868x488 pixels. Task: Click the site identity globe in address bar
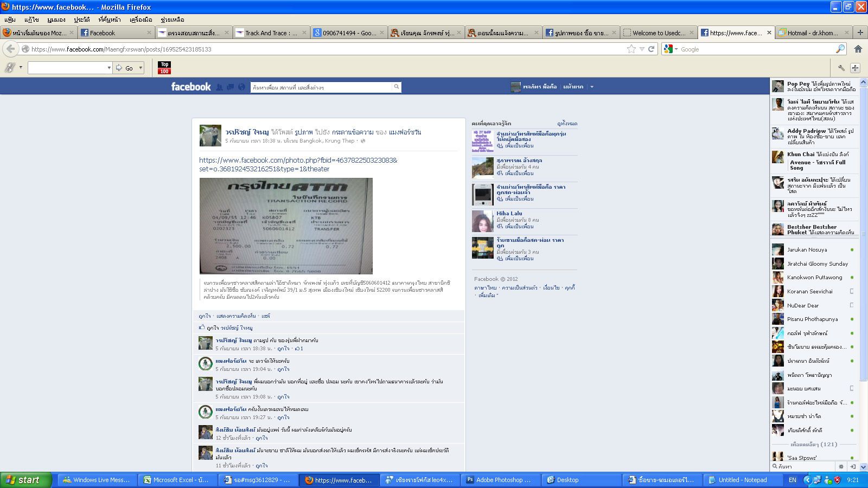(x=25, y=49)
